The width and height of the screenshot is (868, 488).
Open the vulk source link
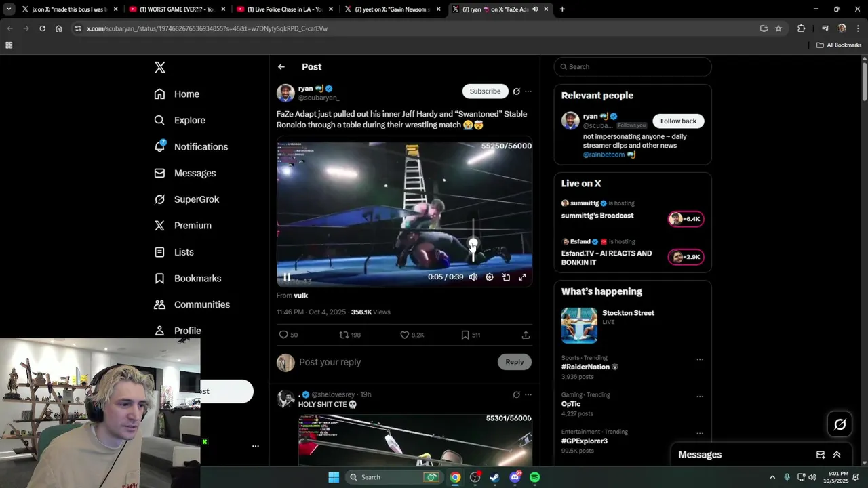[300, 296]
